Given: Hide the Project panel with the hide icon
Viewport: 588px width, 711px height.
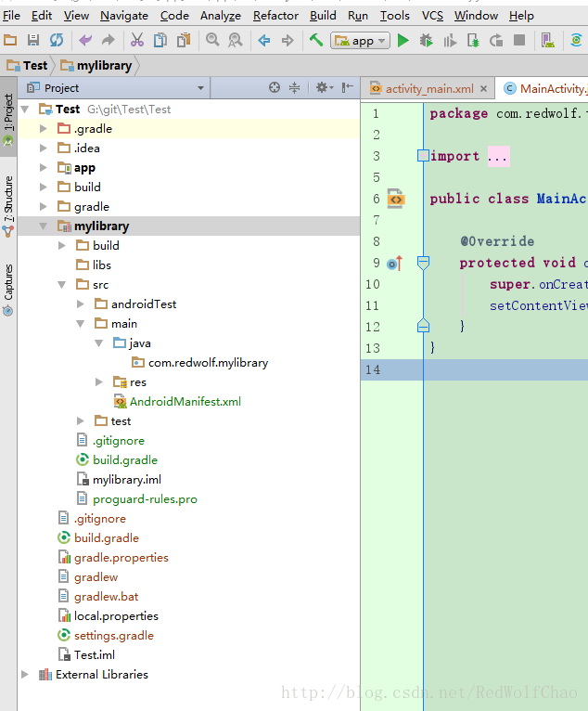Looking at the screenshot, I should pos(348,87).
